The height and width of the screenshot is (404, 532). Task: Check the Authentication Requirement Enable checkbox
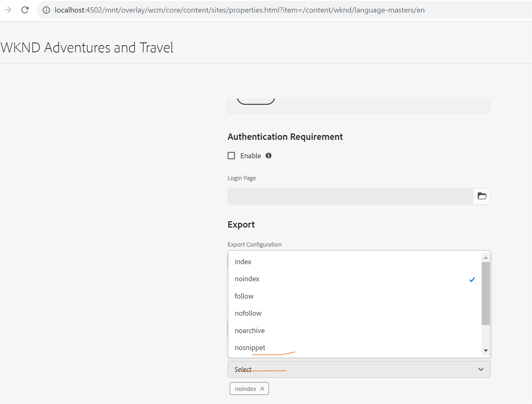[231, 156]
